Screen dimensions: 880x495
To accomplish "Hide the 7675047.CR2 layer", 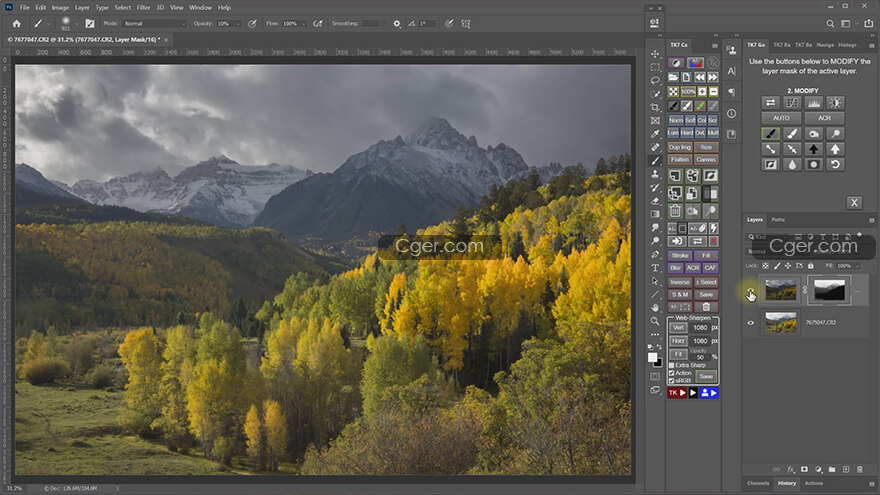I will (x=750, y=323).
